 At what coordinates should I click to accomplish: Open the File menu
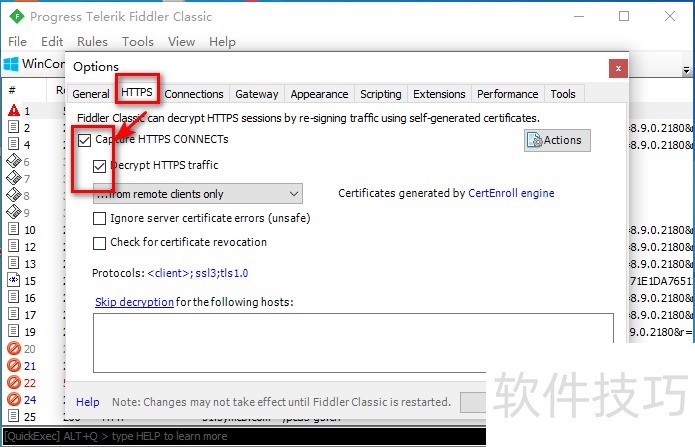tap(18, 42)
